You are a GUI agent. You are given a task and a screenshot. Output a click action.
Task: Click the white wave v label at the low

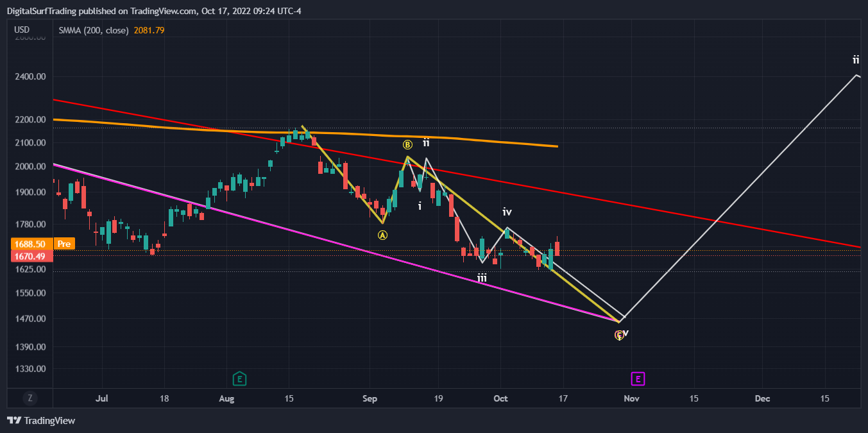625,333
